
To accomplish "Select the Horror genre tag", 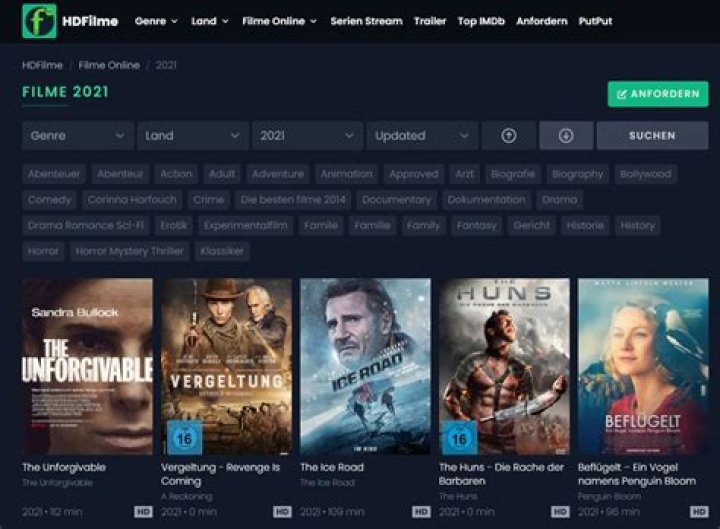I will point(43,251).
